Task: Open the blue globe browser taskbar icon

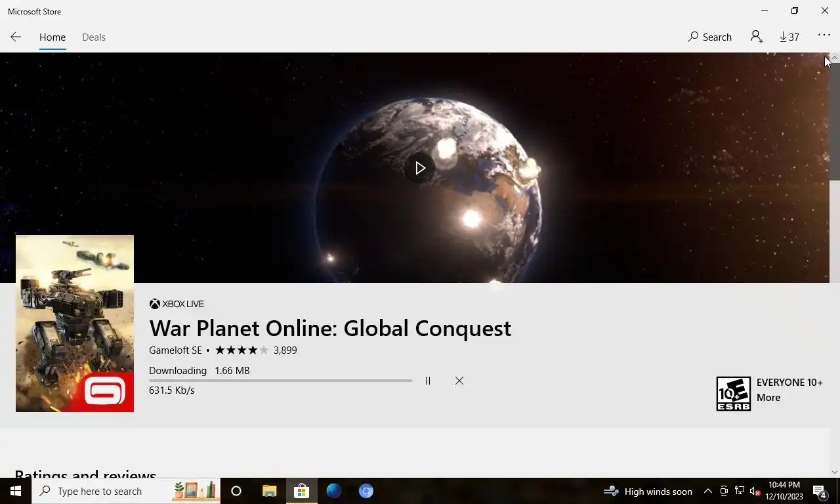Action: coord(334,491)
